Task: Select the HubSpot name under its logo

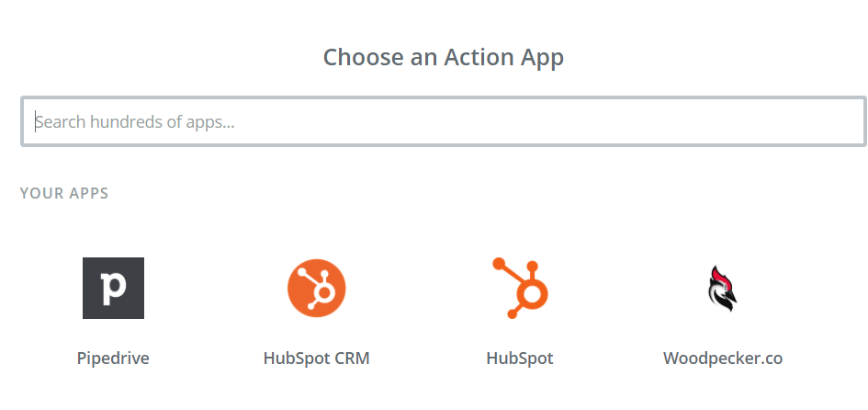Action: 520,359
